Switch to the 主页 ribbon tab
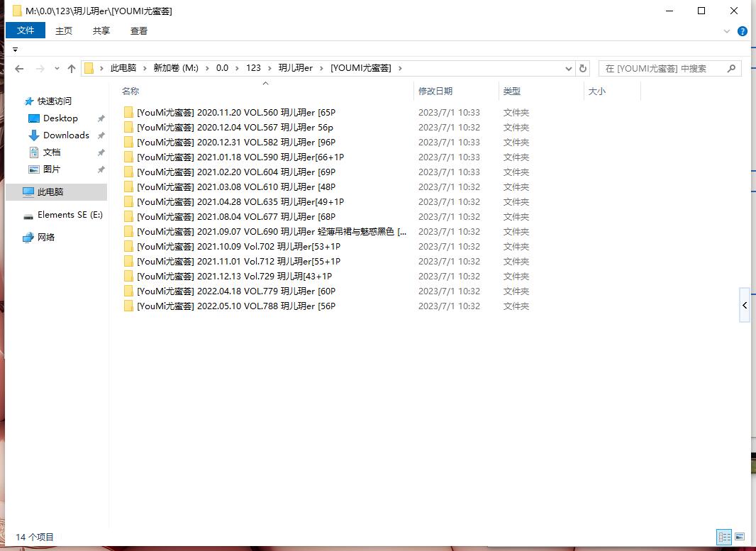The width and height of the screenshot is (756, 551). (x=64, y=31)
